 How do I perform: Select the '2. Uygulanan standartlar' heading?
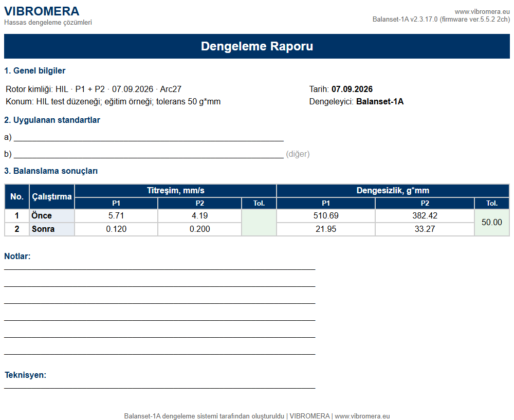(x=52, y=120)
